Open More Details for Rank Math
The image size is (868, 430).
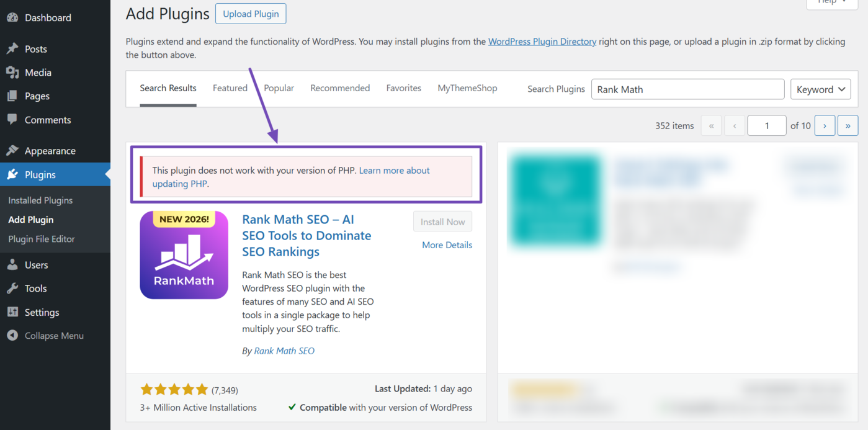click(x=447, y=245)
